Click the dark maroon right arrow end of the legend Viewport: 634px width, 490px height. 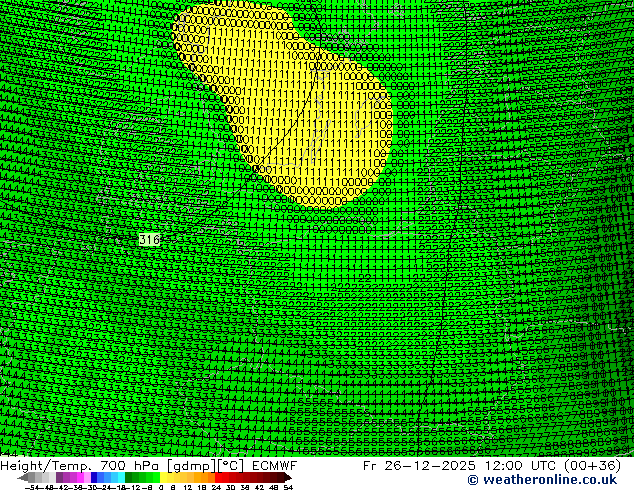click(x=288, y=477)
